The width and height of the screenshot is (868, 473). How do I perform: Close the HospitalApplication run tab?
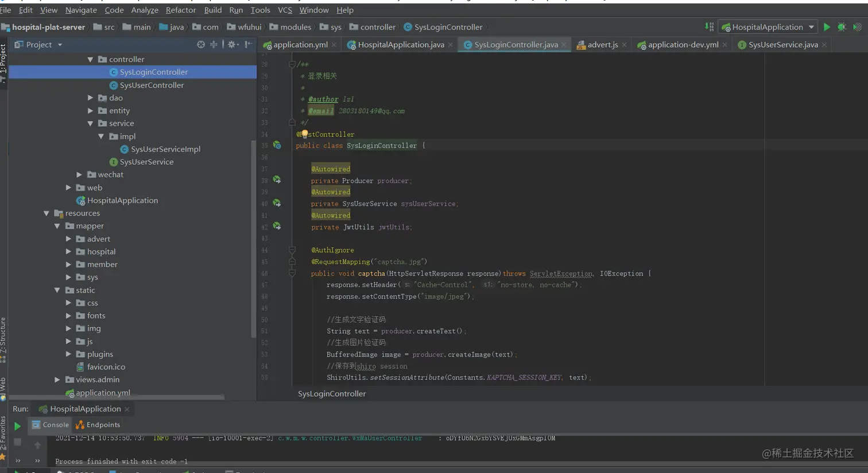pyautogui.click(x=127, y=409)
